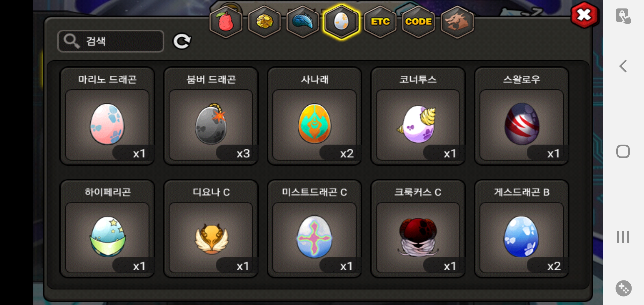Click the refresh arrow icon
The height and width of the screenshot is (305, 644).
(182, 42)
